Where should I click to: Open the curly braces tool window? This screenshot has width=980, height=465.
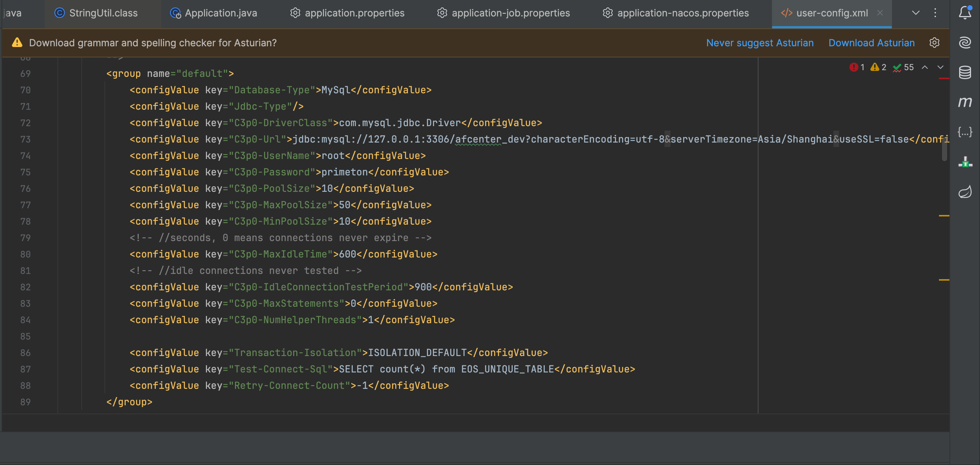[965, 132]
